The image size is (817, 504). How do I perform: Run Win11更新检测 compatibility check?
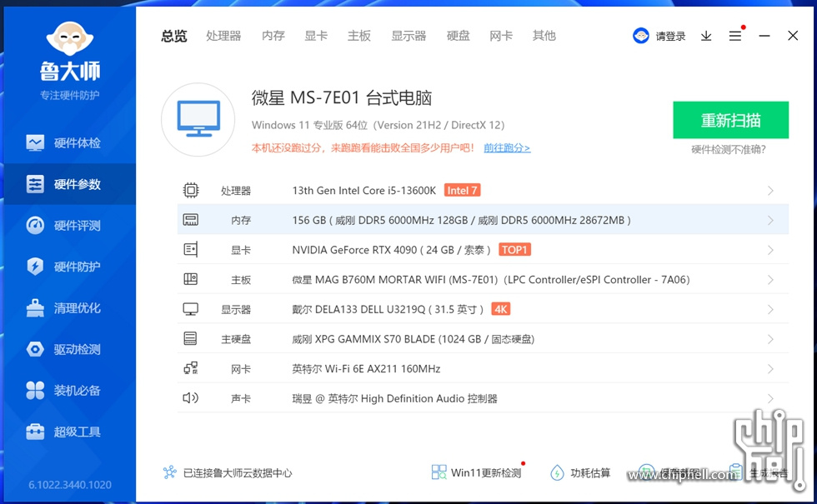(476, 472)
